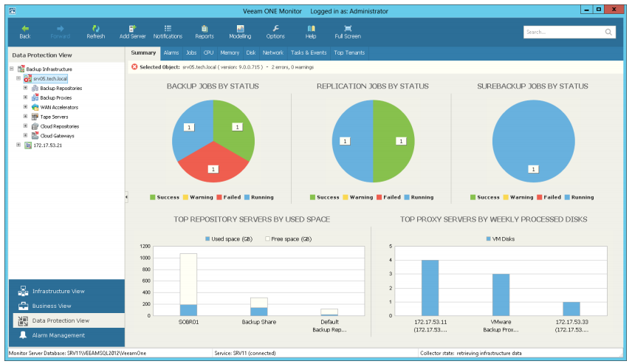
Task: Click the "VM Disks" legend entry
Action: pos(500,239)
